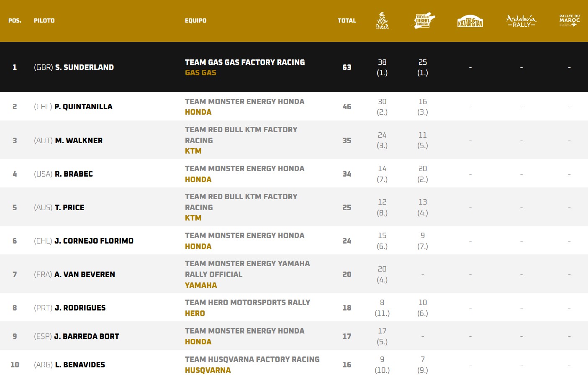Click Barreda Bort's total of 17

point(347,336)
